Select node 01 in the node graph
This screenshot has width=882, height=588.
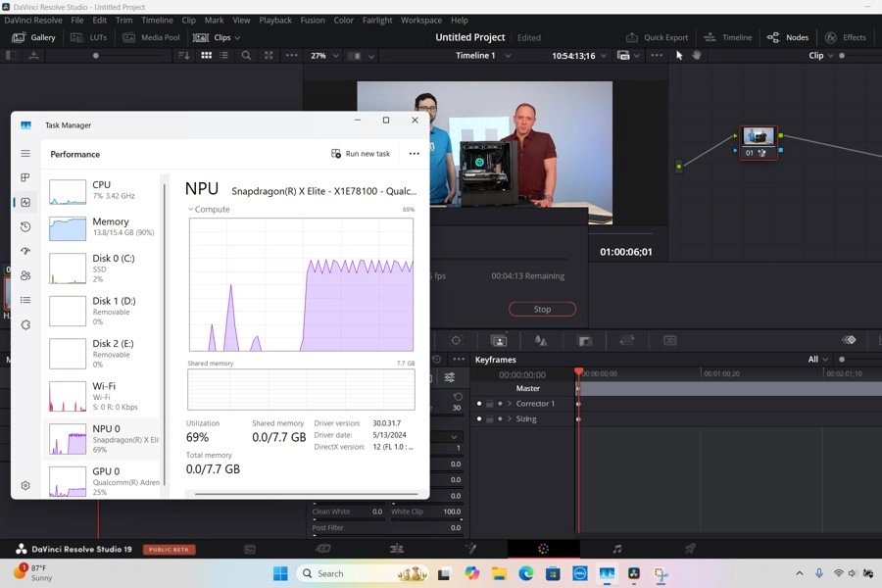pos(759,143)
